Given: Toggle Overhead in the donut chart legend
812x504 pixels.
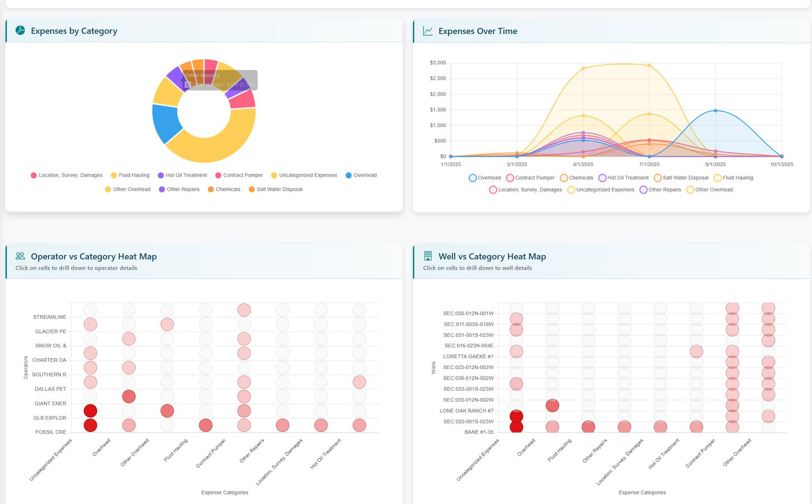Looking at the screenshot, I should pyautogui.click(x=361, y=175).
